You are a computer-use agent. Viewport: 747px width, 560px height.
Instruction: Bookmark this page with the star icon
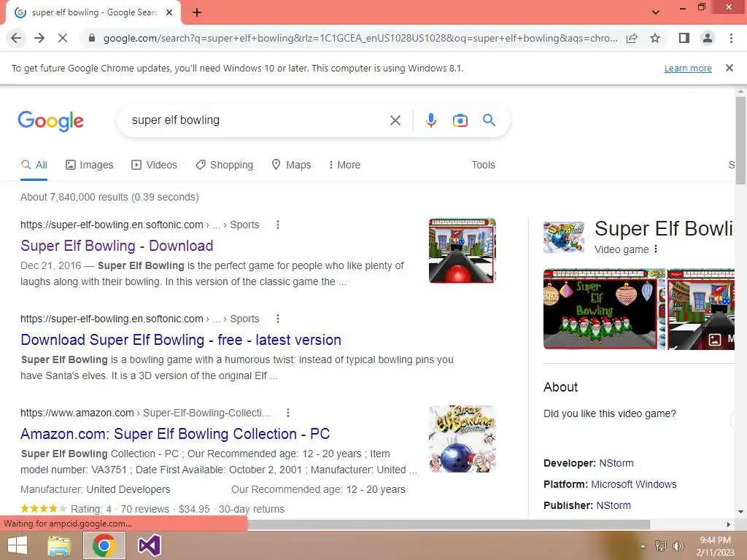[x=655, y=38]
